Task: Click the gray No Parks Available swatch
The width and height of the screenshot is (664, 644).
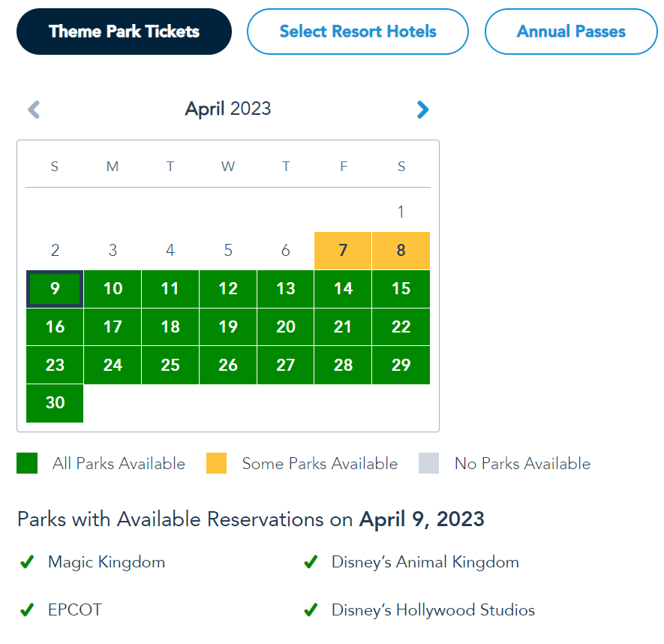Action: point(428,464)
